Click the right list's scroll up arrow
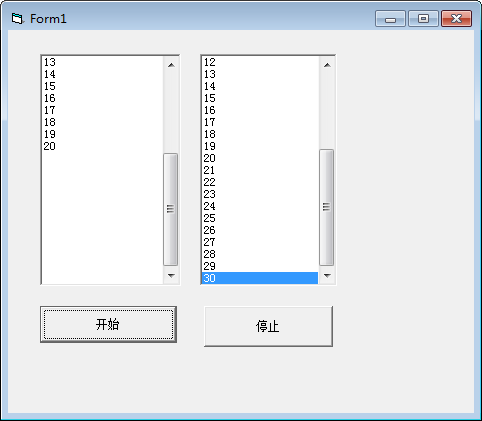 (327, 65)
